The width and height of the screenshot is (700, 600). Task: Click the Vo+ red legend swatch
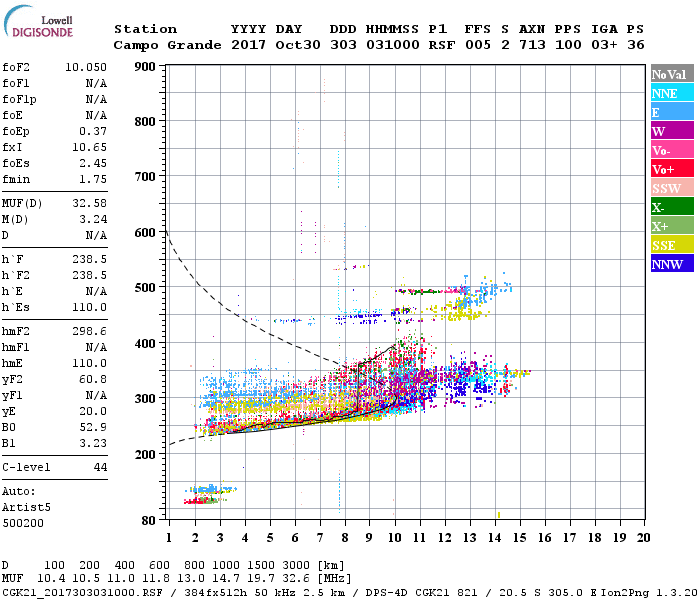(671, 169)
